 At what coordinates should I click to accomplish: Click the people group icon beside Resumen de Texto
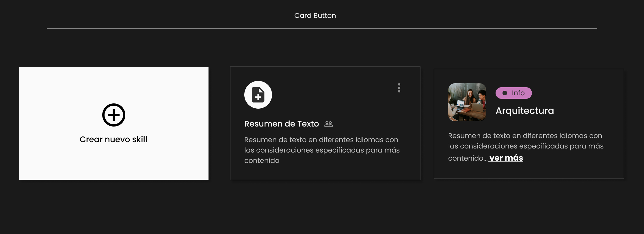coord(329,124)
